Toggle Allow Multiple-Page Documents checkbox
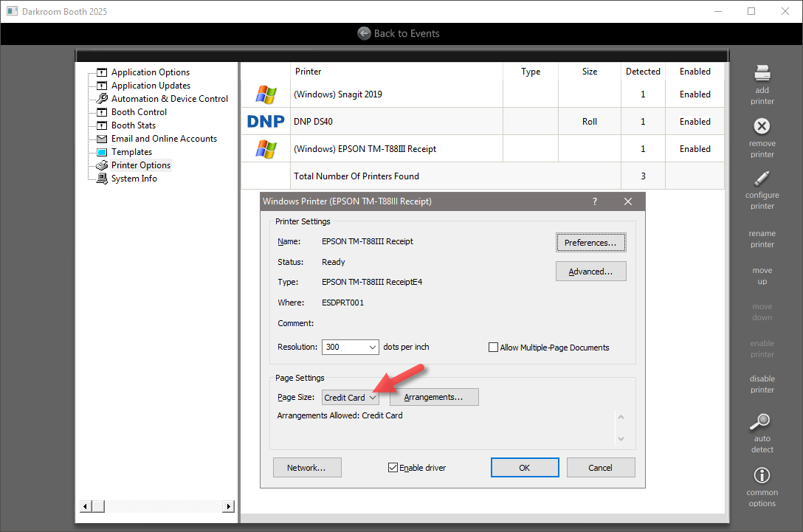The height and width of the screenshot is (532, 803). [x=493, y=347]
